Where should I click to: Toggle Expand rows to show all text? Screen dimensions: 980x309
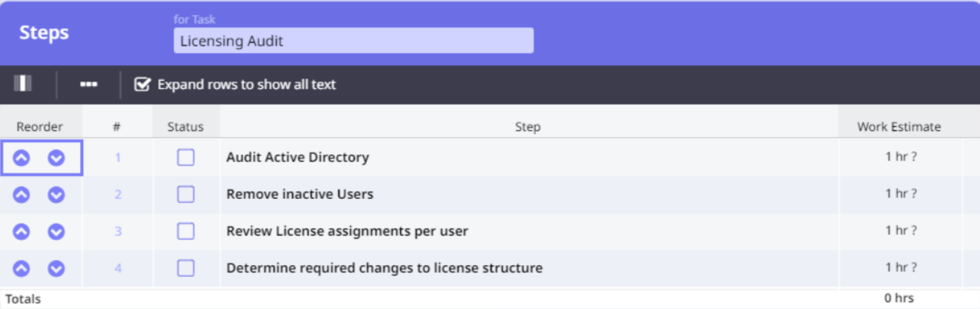tap(142, 84)
